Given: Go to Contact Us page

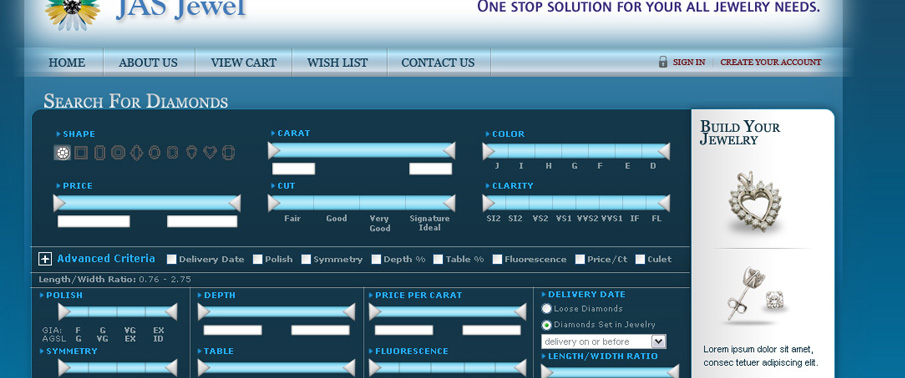Looking at the screenshot, I should point(438,62).
